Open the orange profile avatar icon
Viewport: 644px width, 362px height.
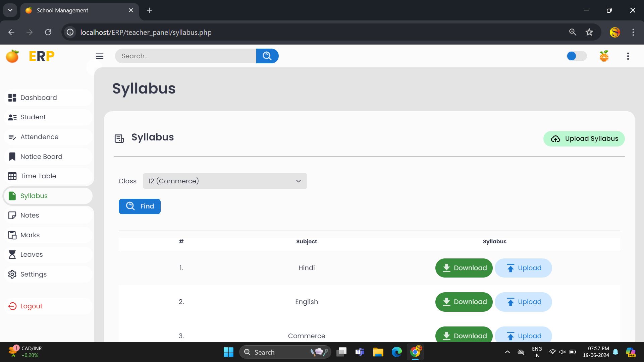[x=604, y=56]
